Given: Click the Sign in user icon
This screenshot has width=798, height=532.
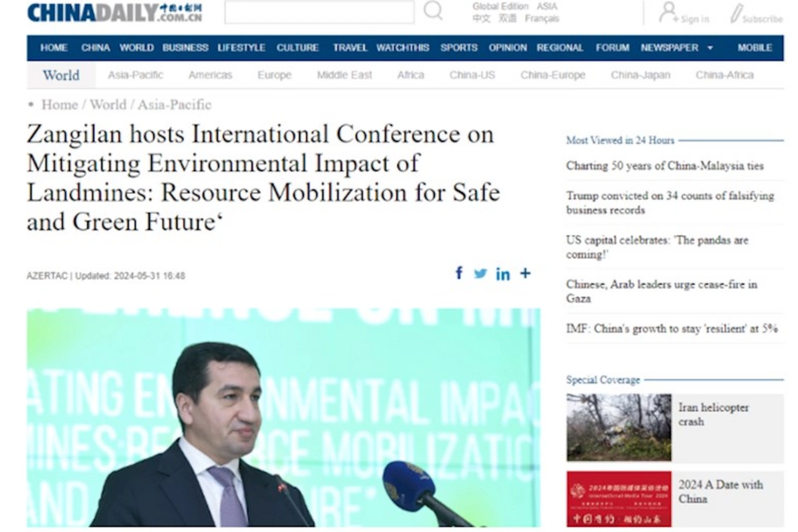Looking at the screenshot, I should point(668,11).
